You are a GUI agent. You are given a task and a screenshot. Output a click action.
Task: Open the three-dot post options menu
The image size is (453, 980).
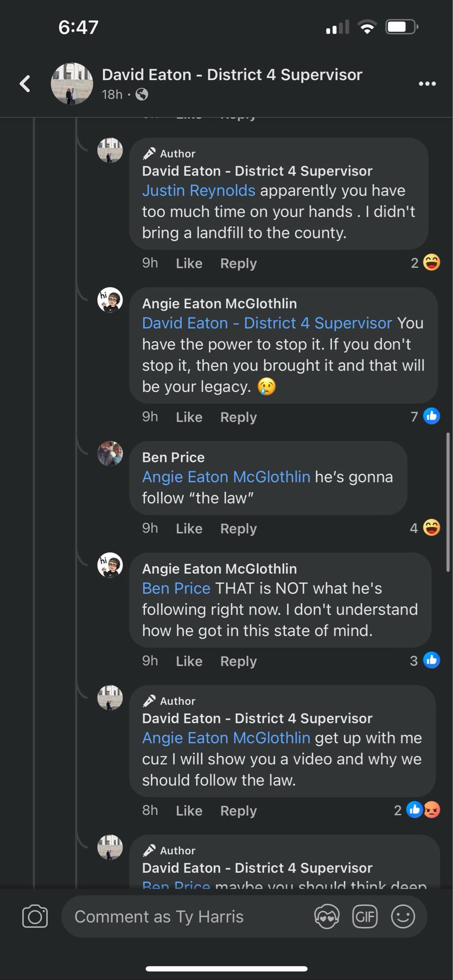click(x=427, y=84)
